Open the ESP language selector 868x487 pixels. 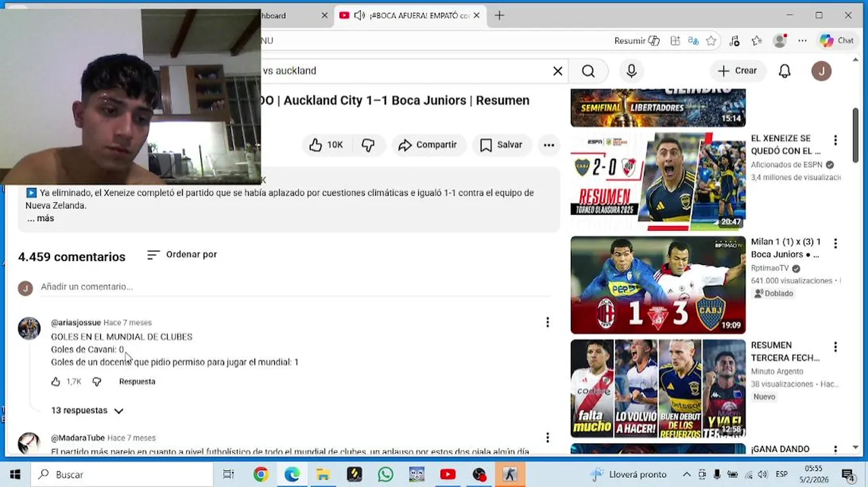(781, 475)
